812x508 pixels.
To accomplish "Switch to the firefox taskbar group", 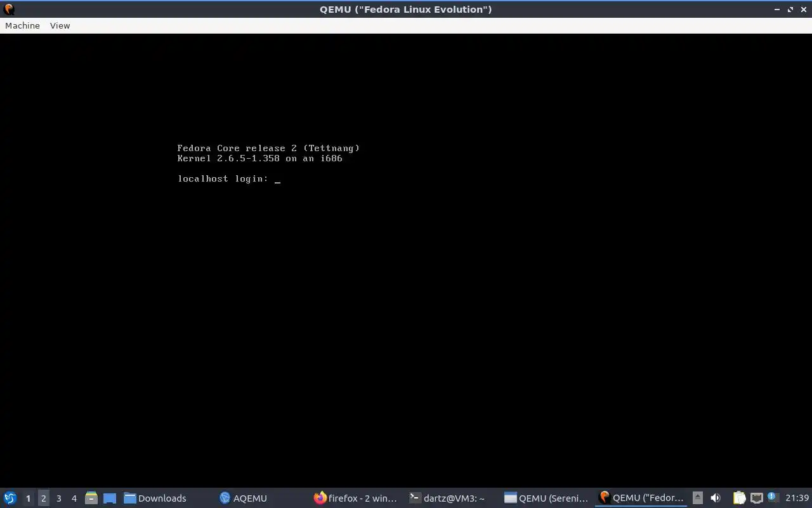I will point(355,498).
